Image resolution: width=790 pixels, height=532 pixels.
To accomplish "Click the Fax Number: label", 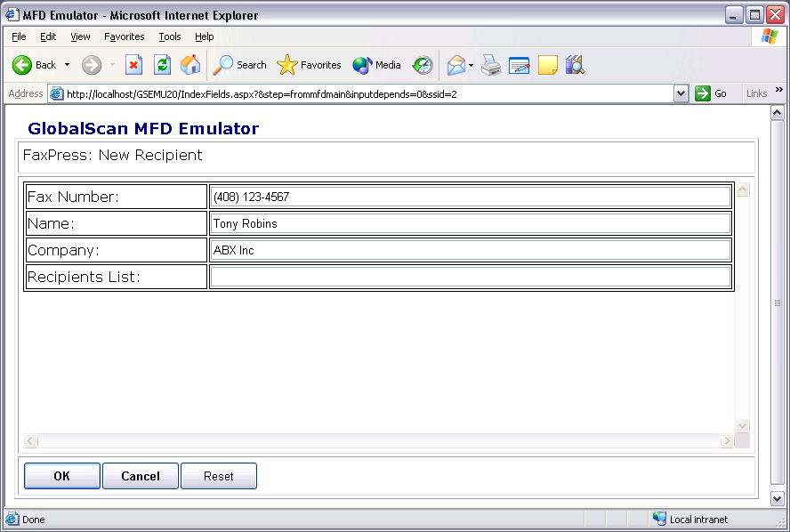I will tap(73, 197).
